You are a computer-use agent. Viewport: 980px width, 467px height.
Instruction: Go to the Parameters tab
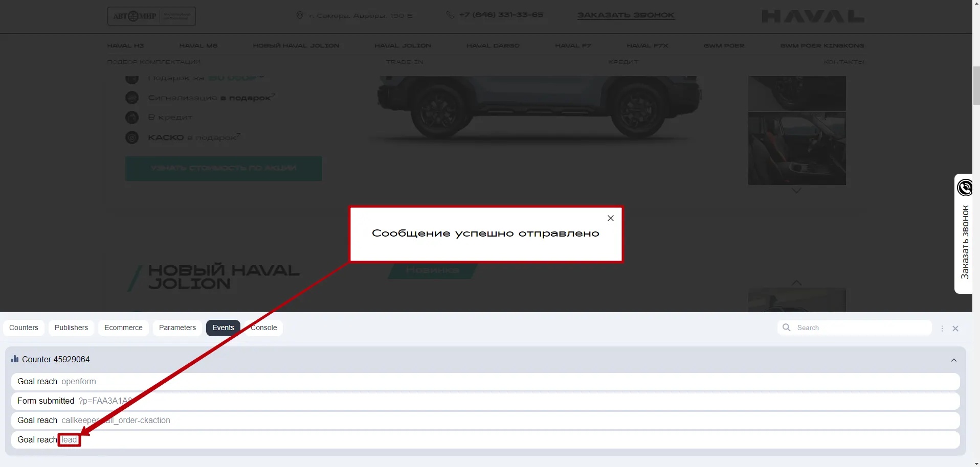tap(177, 328)
